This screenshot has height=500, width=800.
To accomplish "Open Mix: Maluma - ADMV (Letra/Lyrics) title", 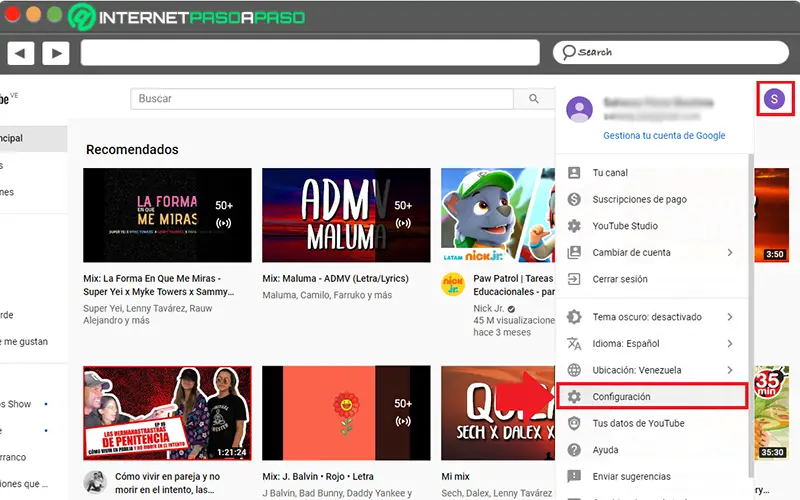I will pyautogui.click(x=335, y=279).
